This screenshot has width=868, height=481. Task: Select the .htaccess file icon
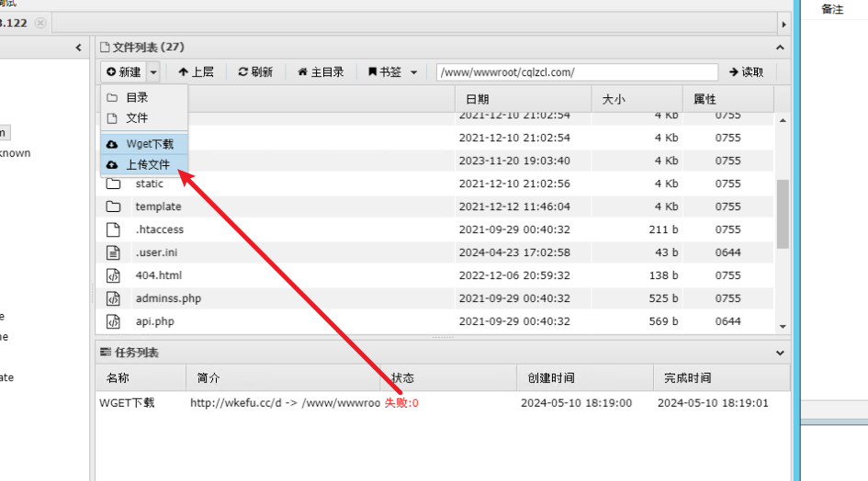point(113,229)
